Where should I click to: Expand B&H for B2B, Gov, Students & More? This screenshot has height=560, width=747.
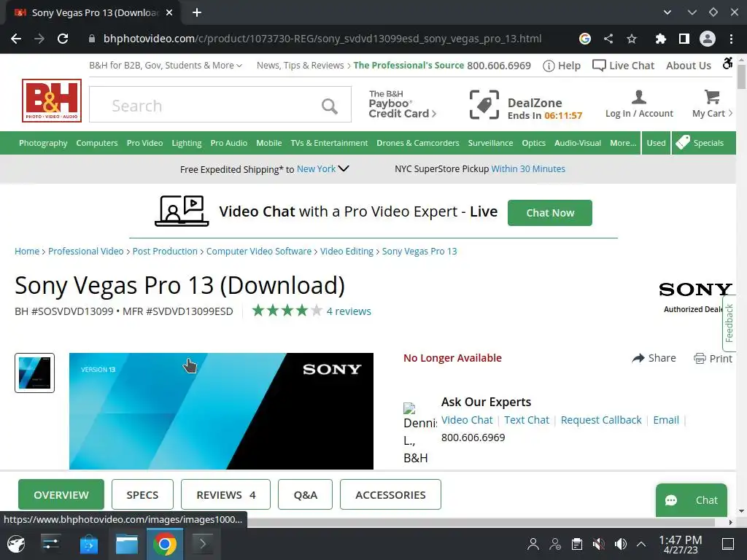click(x=166, y=65)
